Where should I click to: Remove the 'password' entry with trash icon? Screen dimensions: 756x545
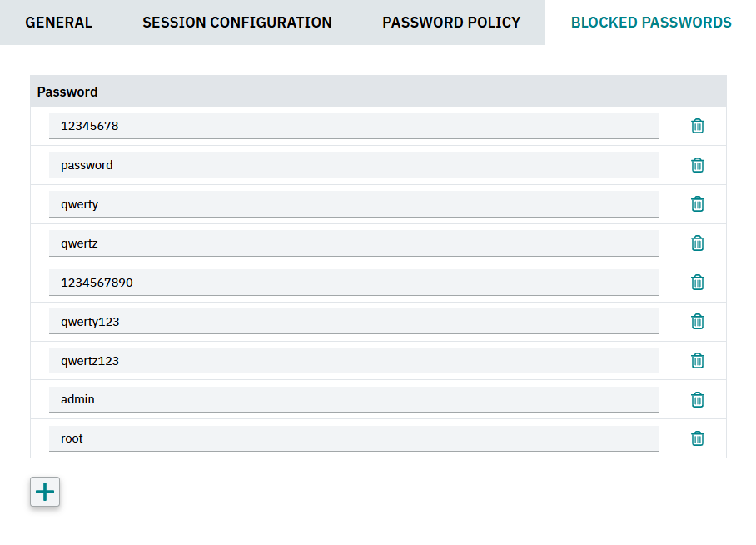coord(698,165)
